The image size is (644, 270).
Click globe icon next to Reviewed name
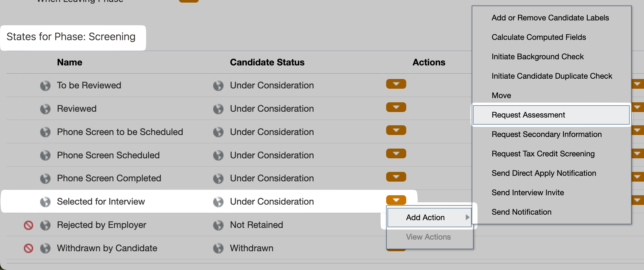[x=45, y=109]
